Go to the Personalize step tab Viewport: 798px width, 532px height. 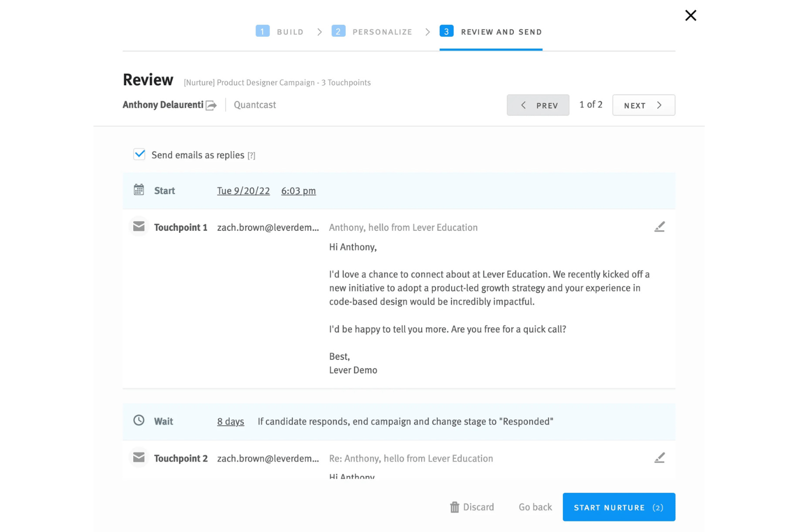[x=372, y=32]
